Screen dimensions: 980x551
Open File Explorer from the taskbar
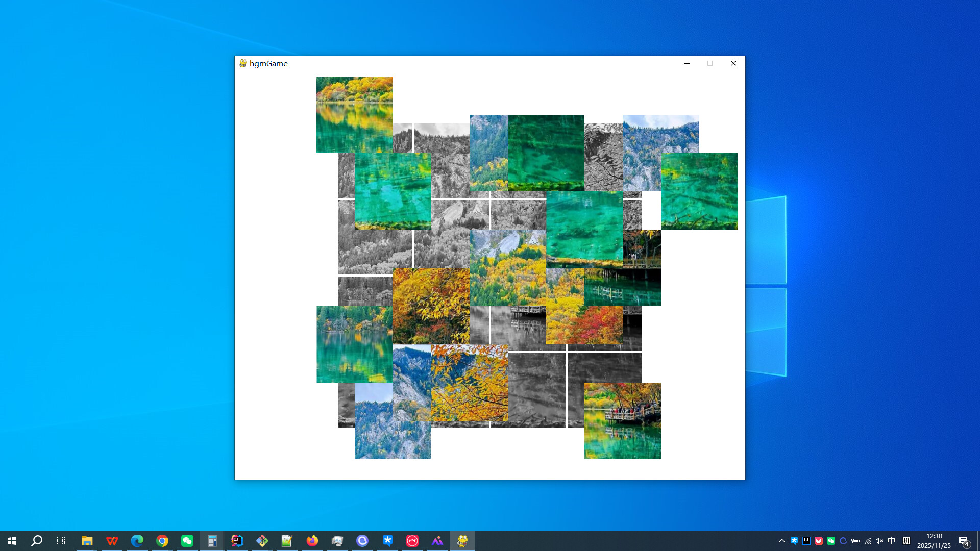87,540
